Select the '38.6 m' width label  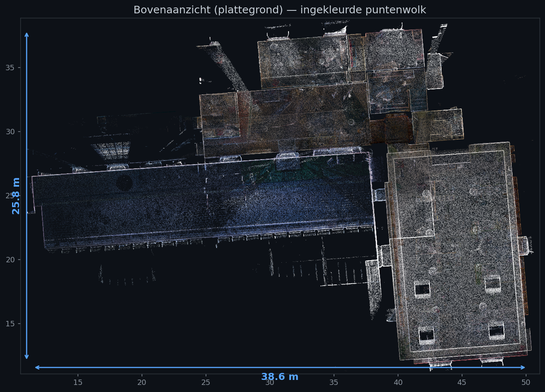[x=280, y=377]
